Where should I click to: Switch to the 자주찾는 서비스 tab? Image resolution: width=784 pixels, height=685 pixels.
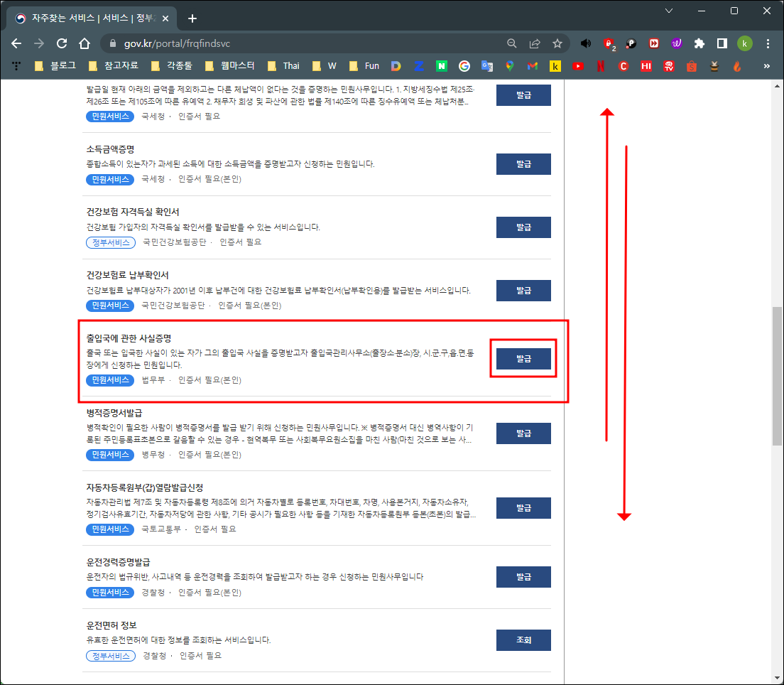click(85, 16)
